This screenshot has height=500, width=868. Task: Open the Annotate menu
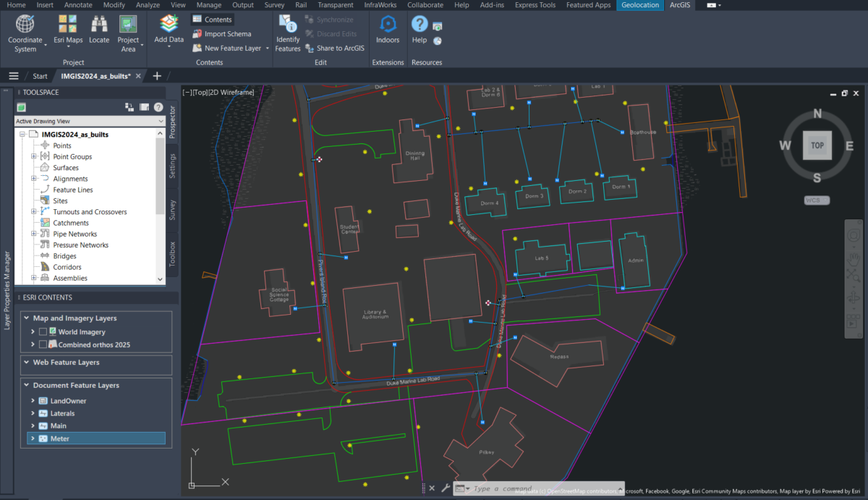(77, 5)
